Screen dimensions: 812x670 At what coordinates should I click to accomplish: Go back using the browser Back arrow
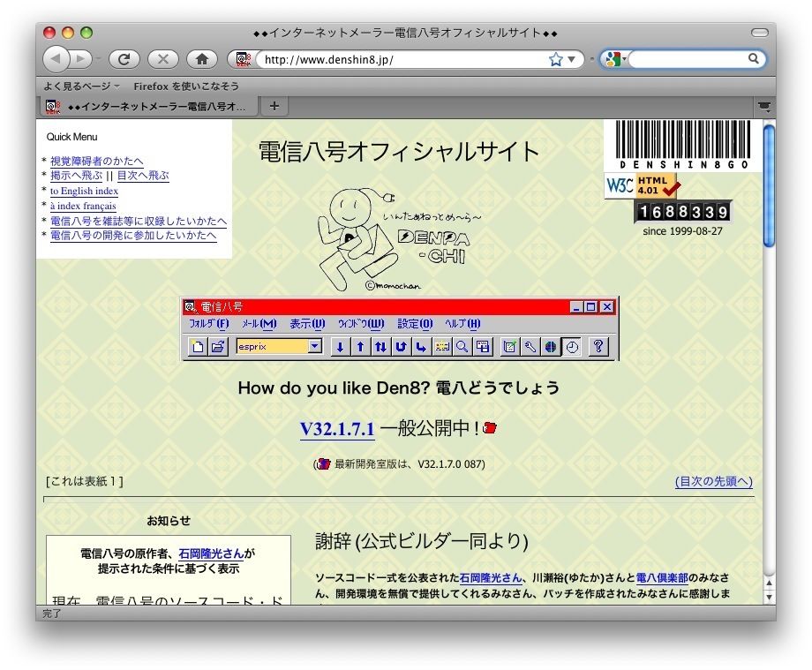coord(56,59)
